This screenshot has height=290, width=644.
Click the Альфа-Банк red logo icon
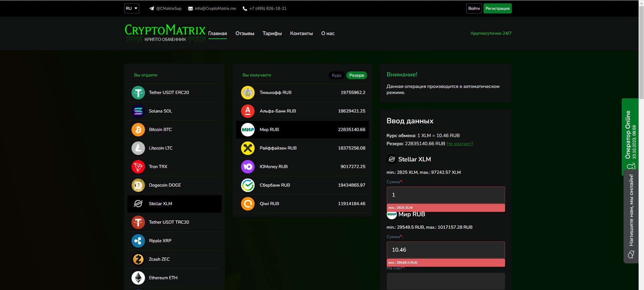(x=248, y=111)
